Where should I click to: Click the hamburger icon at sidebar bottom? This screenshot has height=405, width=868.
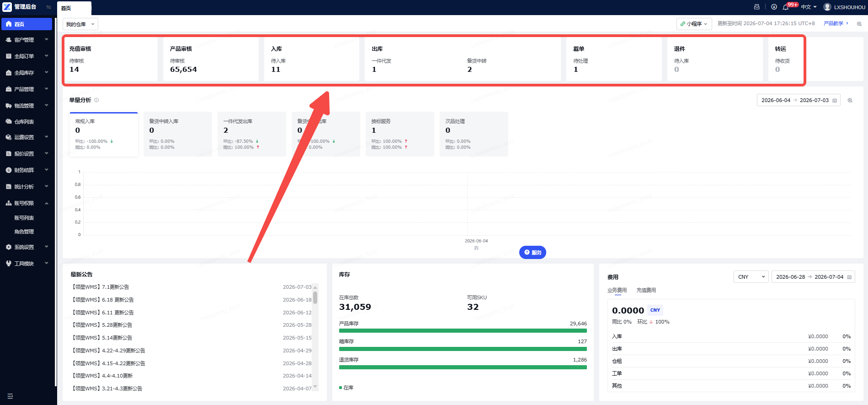pyautogui.click(x=10, y=396)
